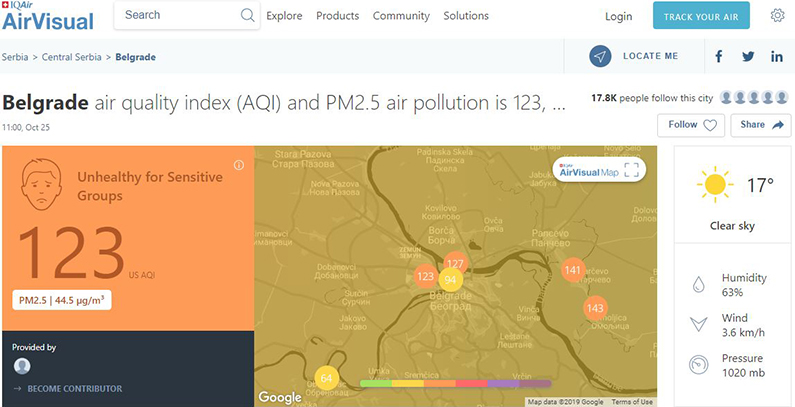Open the Explore menu
Viewport: 795px width, 407px height.
[285, 16]
